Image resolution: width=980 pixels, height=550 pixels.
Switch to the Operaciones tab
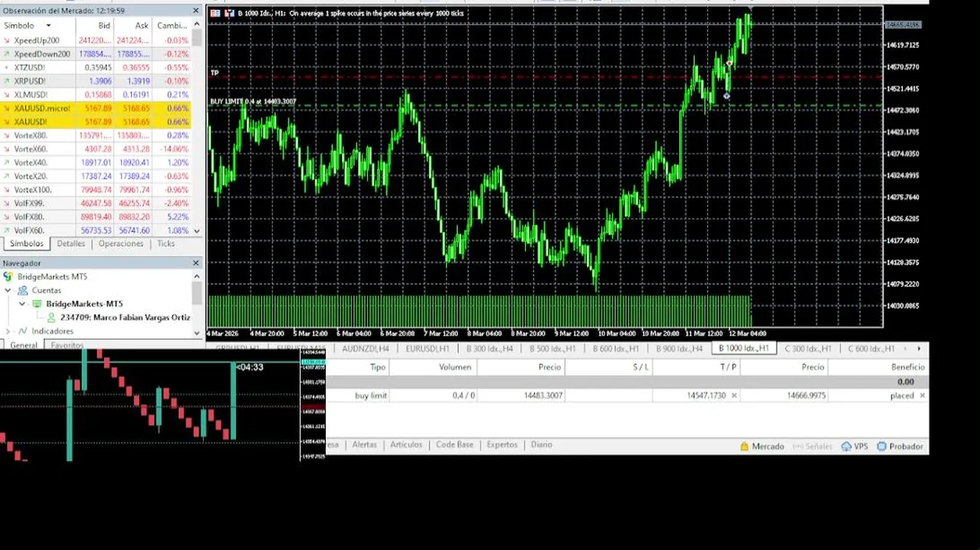pyautogui.click(x=121, y=244)
